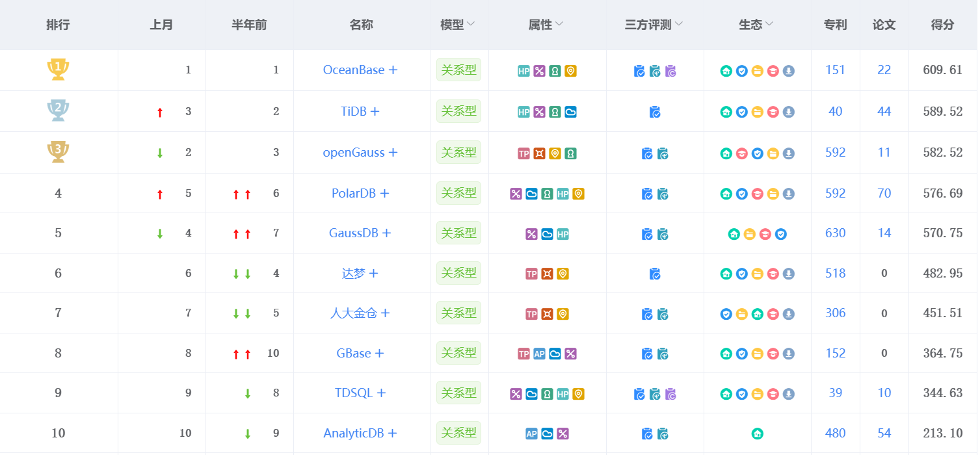Open GaussDB's 630 patent count link
Image resolution: width=980 pixels, height=455 pixels.
coord(836,233)
